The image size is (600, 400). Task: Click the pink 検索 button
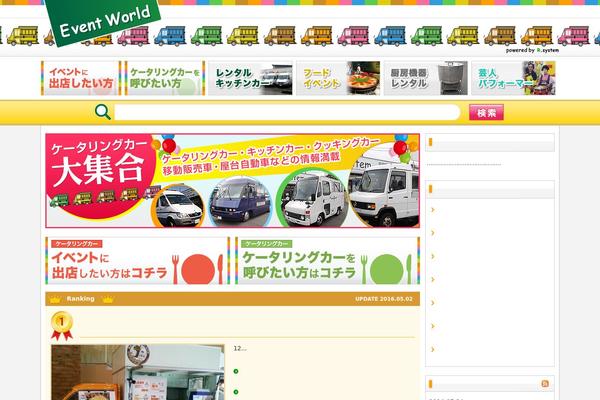coord(486,113)
